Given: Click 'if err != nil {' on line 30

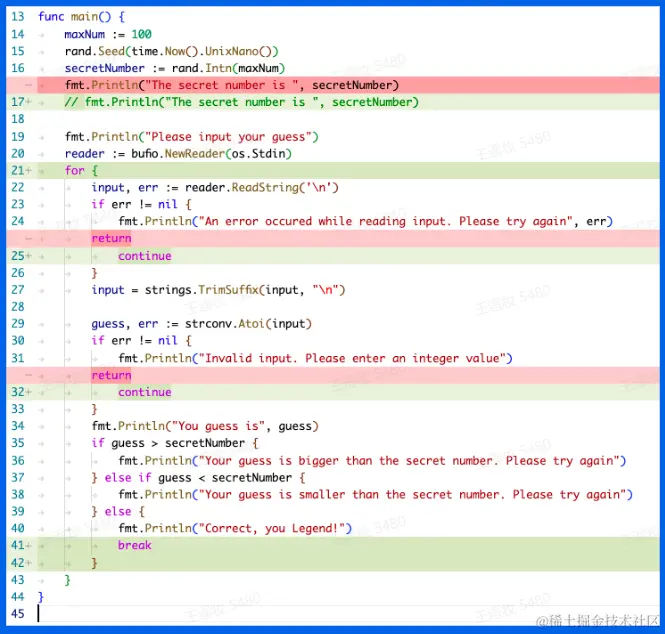Looking at the screenshot, I should point(141,341).
